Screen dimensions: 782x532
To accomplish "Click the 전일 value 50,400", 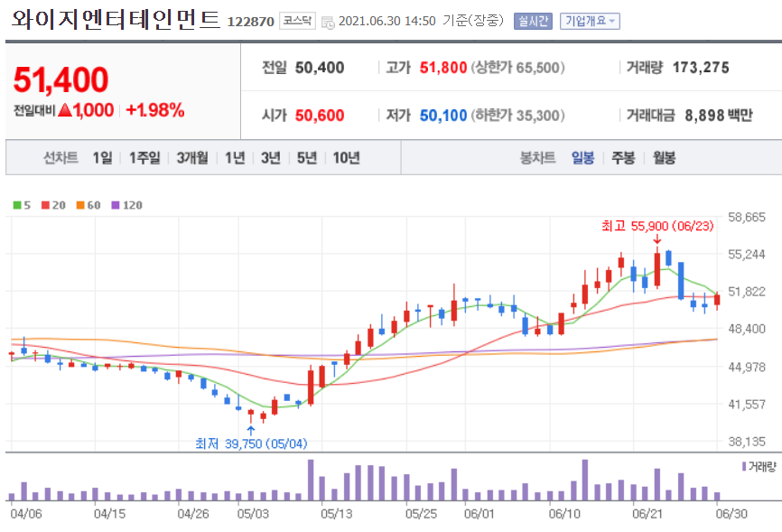I will 320,68.
